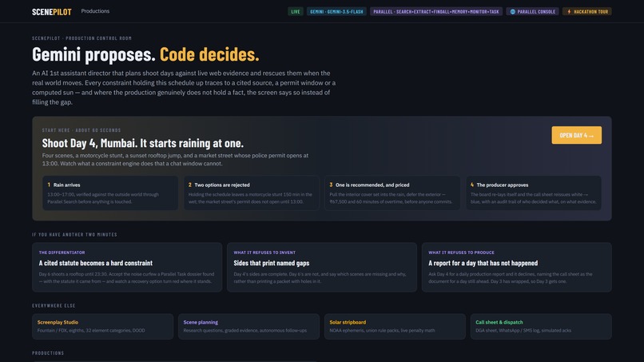Open the report for a day not happened card
Image resolution: width=644 pixels, height=362 pixels.
point(517,267)
